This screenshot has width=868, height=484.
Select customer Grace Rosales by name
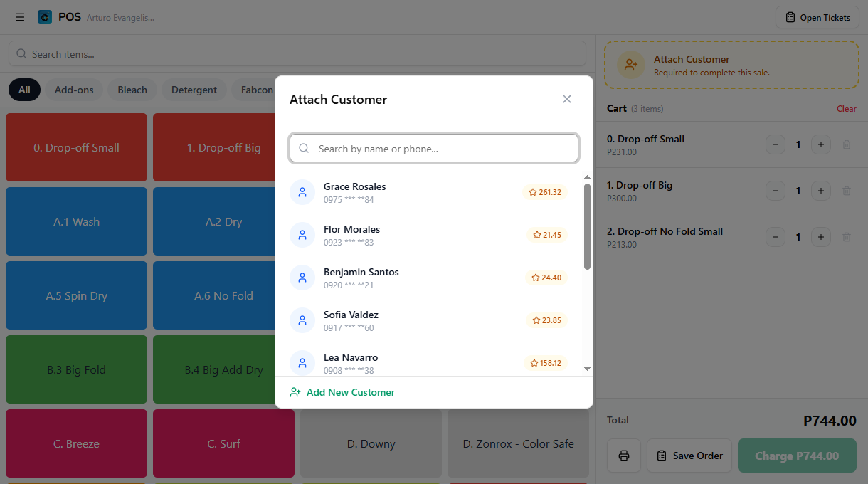click(x=355, y=186)
